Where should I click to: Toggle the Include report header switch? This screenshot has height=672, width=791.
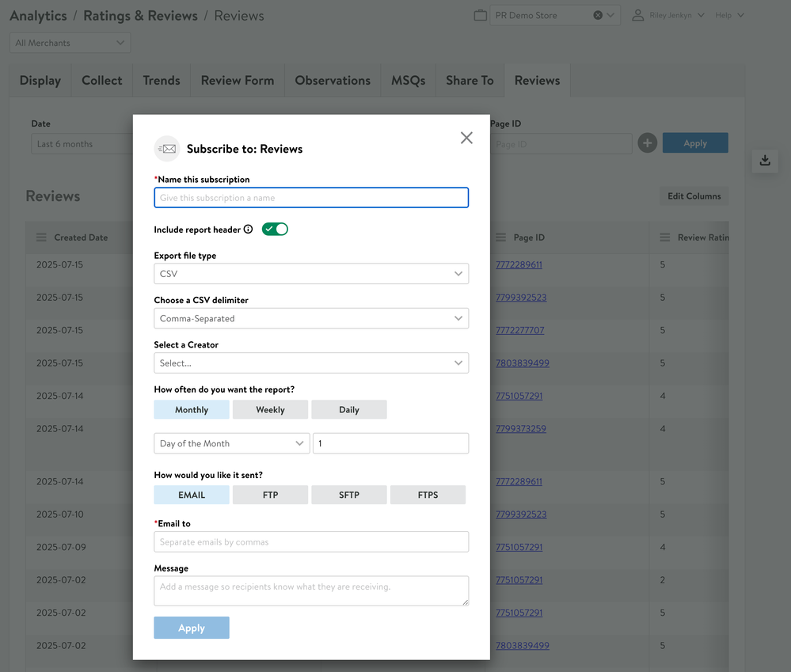(275, 230)
